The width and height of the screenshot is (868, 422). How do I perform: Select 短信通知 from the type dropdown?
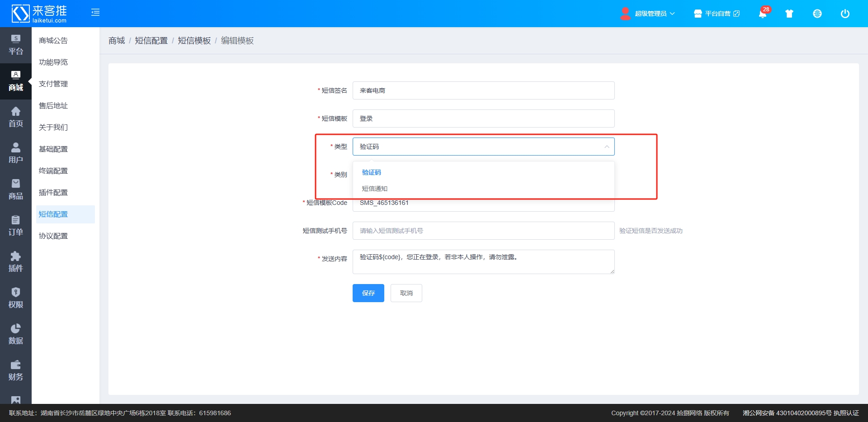[x=374, y=189]
